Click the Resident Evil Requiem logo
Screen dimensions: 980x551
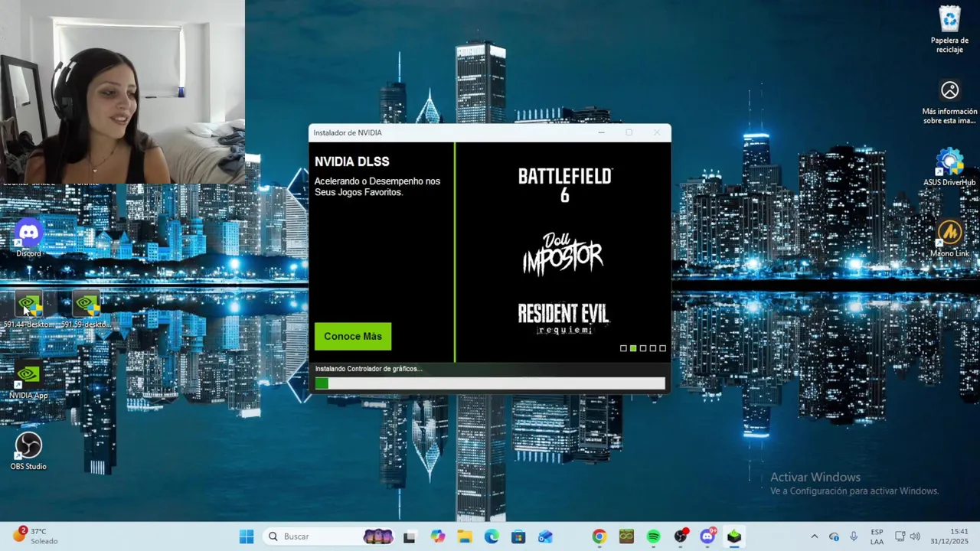(x=563, y=318)
